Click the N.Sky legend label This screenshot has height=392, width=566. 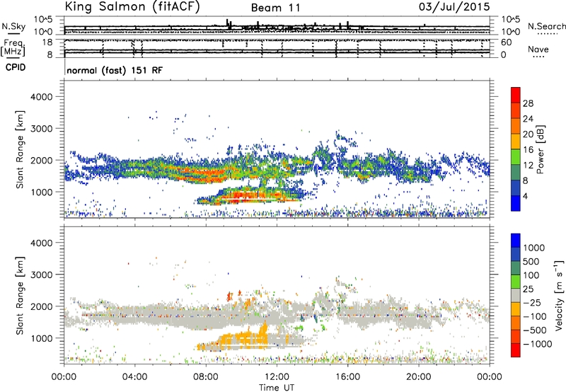pos(13,26)
